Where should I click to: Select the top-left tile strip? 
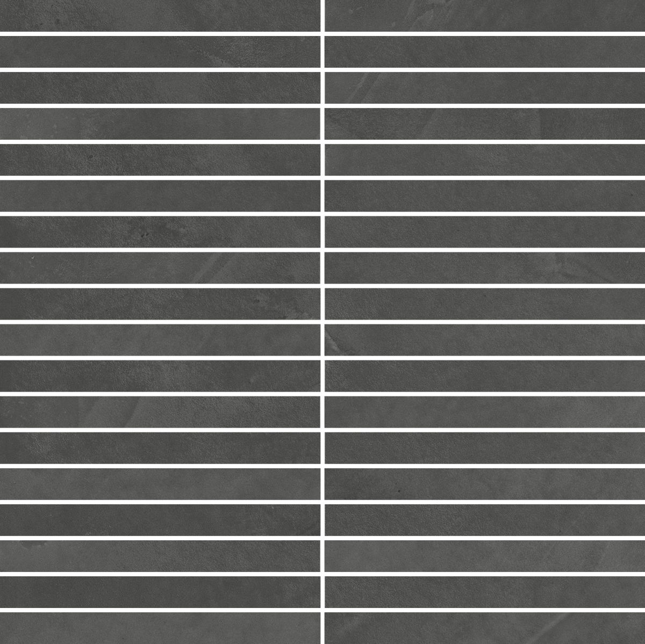161,18
